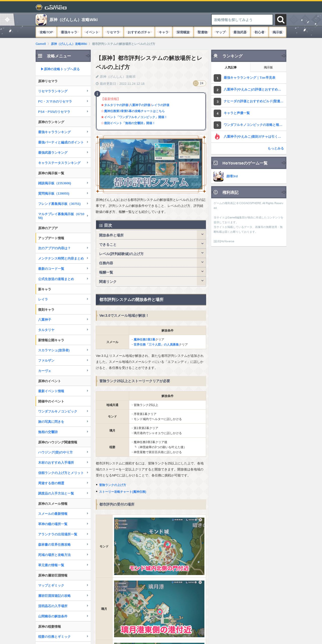322x644 pixels.
Task: Focus the 攻略情報を探してみよう search field
Action: (x=242, y=20)
